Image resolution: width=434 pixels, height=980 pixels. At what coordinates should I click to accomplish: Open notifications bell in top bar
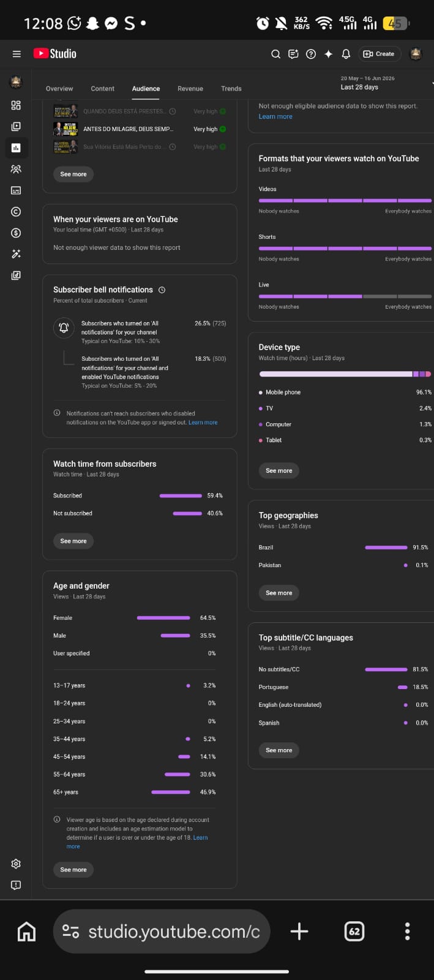click(346, 54)
